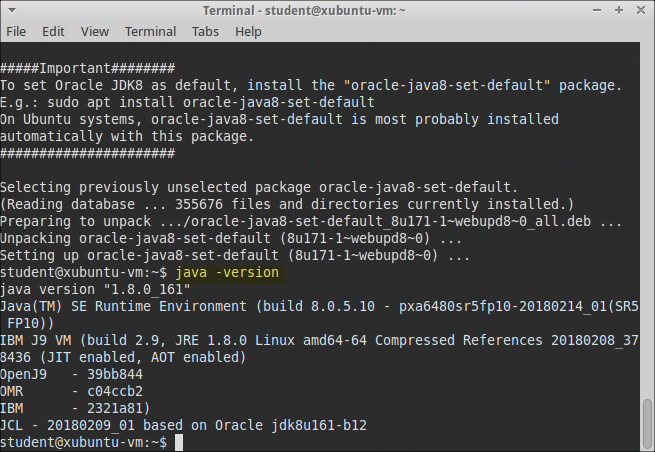Minimize the terminal window

(x=597, y=10)
